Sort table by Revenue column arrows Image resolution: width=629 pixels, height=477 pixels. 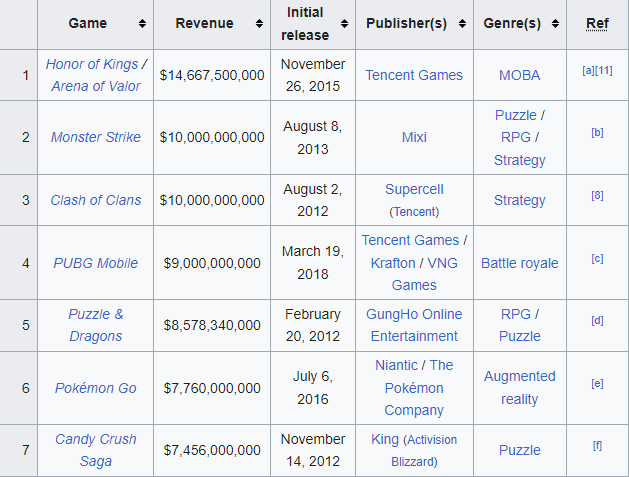tap(260, 24)
